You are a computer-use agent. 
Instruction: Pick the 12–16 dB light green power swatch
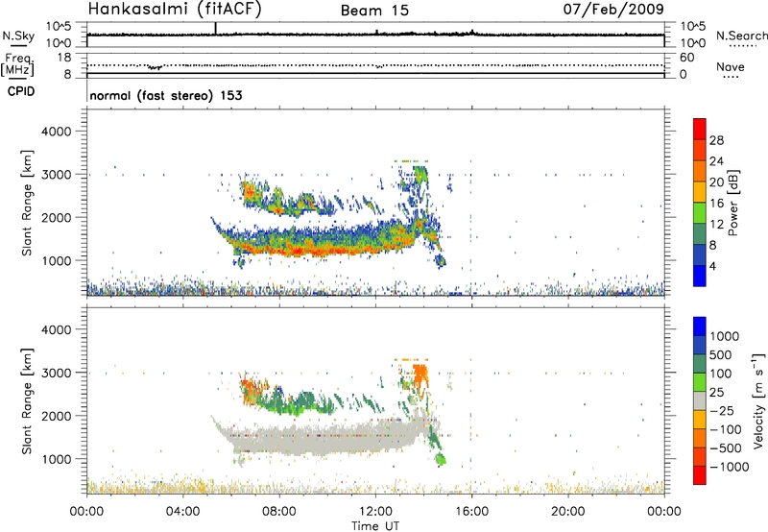click(x=700, y=213)
